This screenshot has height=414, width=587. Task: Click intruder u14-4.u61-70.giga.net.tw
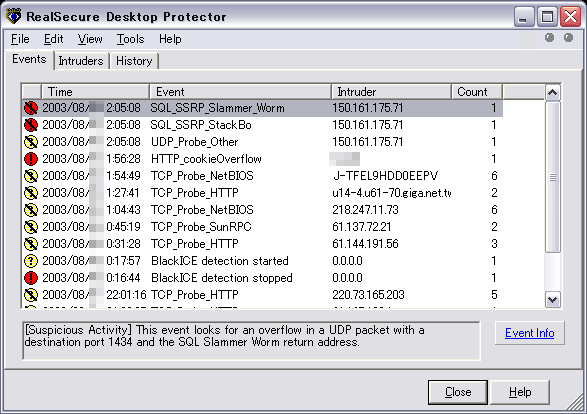(392, 193)
